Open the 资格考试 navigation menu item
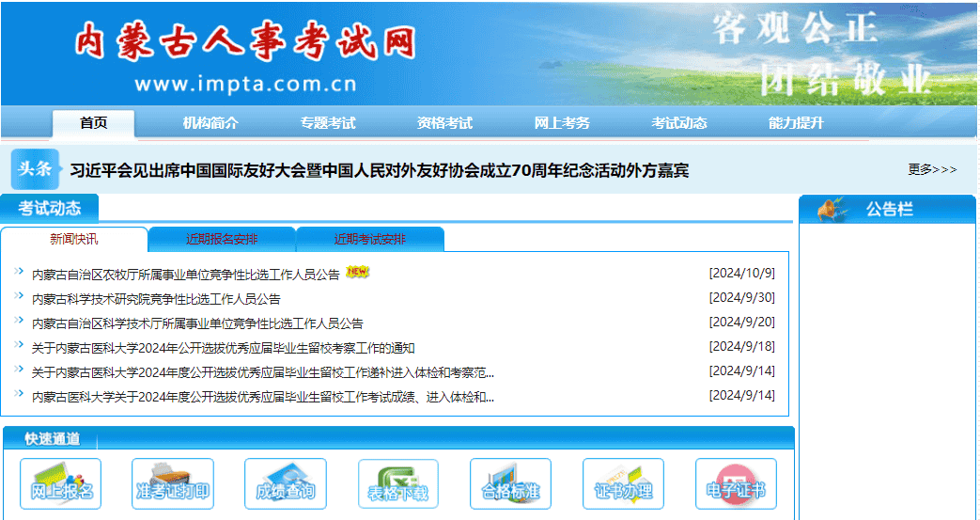 [444, 123]
